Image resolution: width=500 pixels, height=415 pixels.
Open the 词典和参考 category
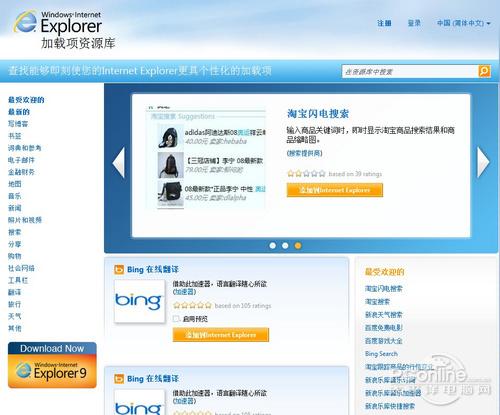[25, 148]
